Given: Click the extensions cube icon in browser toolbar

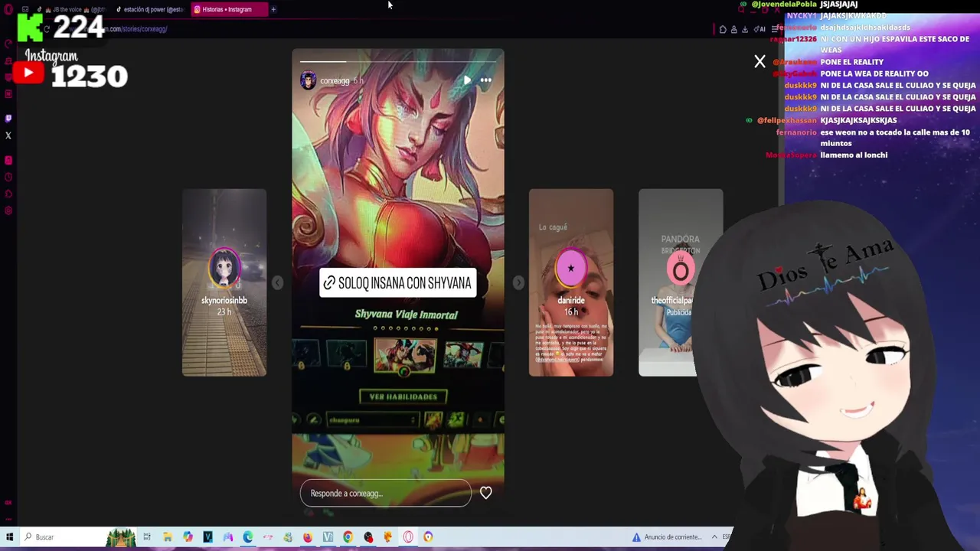Looking at the screenshot, I should click(723, 29).
